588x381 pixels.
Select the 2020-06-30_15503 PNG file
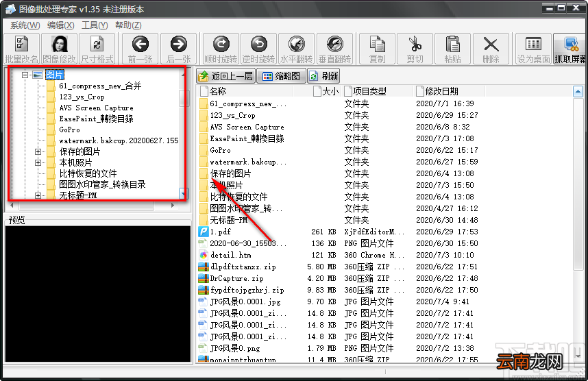[248, 243]
